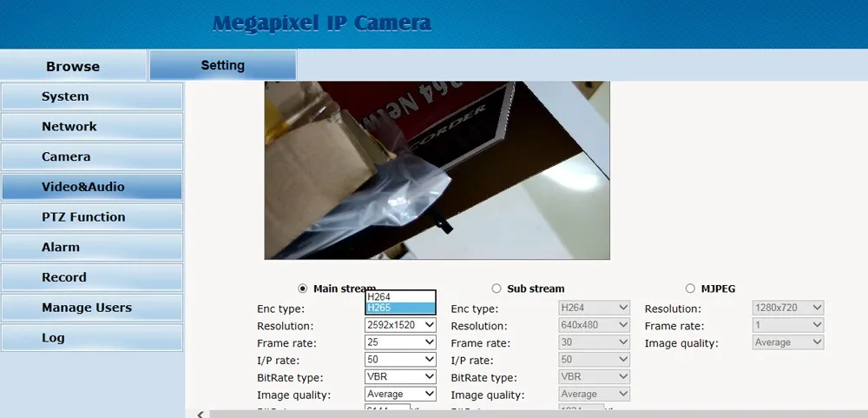
Task: Open Sub stream Frame rate 30 dropdown
Action: pyautogui.click(x=594, y=342)
